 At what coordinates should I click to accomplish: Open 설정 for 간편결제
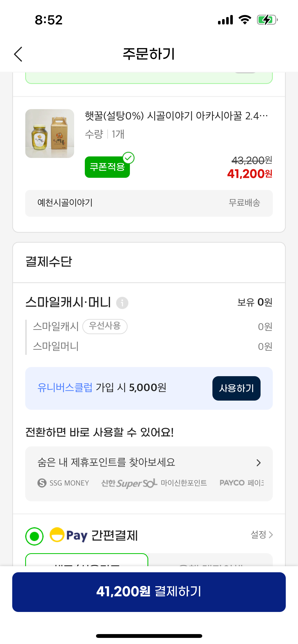pyautogui.click(x=262, y=535)
